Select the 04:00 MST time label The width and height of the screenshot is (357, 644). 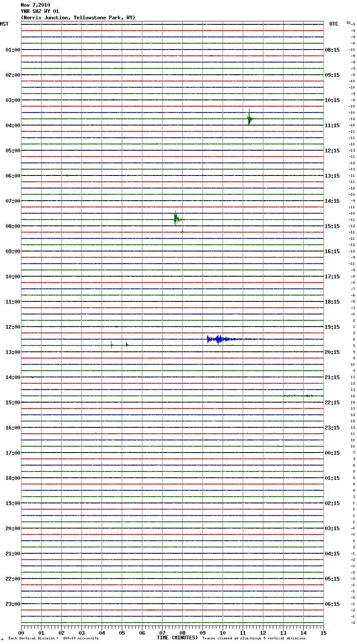13,126
